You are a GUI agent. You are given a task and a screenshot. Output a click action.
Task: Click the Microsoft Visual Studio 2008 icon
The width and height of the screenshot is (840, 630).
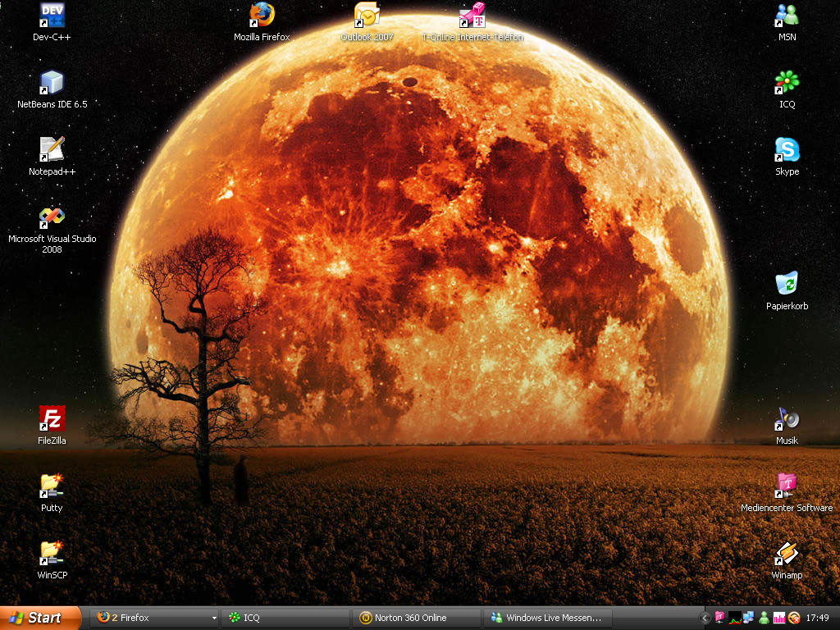[x=52, y=217]
